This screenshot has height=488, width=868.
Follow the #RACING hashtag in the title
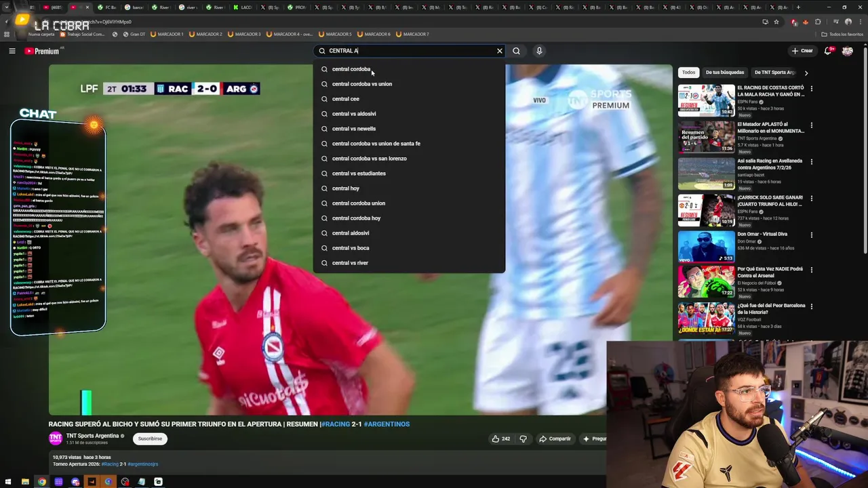[x=336, y=424]
